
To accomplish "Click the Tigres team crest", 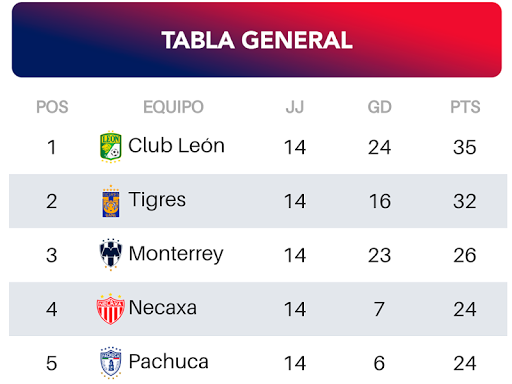I will [x=111, y=201].
